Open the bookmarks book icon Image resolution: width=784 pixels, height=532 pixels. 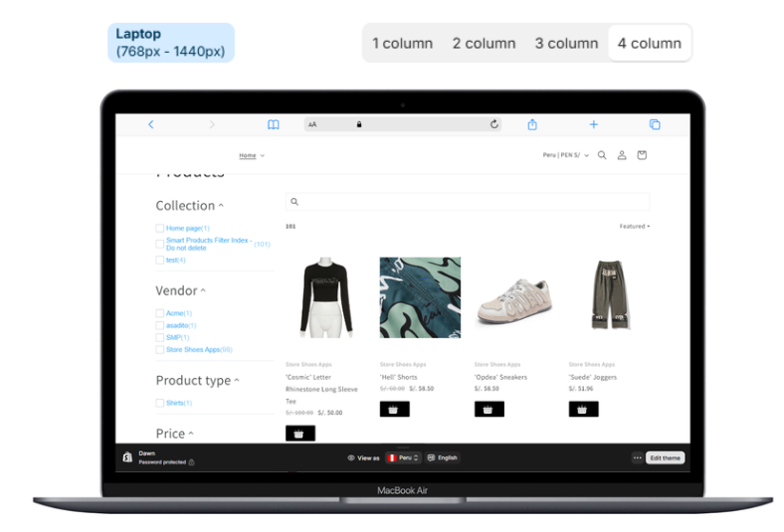(x=273, y=124)
